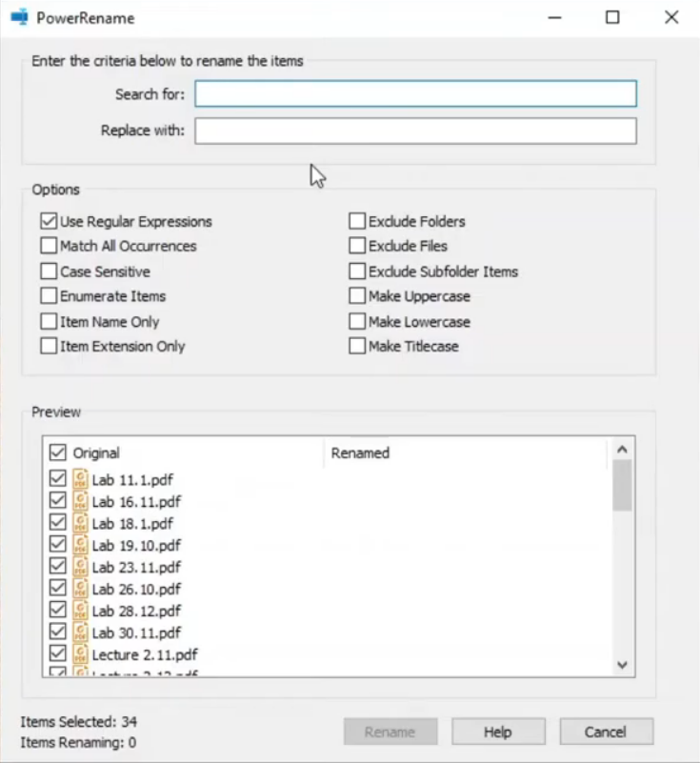Click into the Replace with field
700x763 pixels.
click(415, 131)
